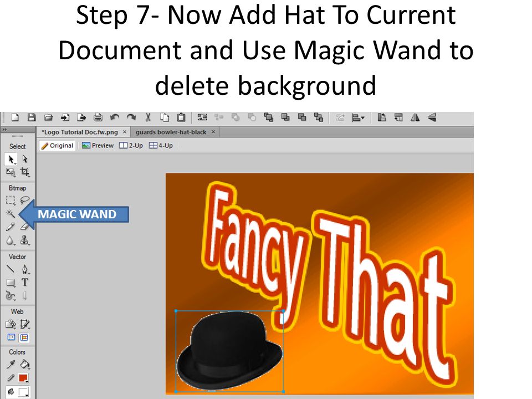
Task: Select the Crop tool
Action: coord(25,172)
